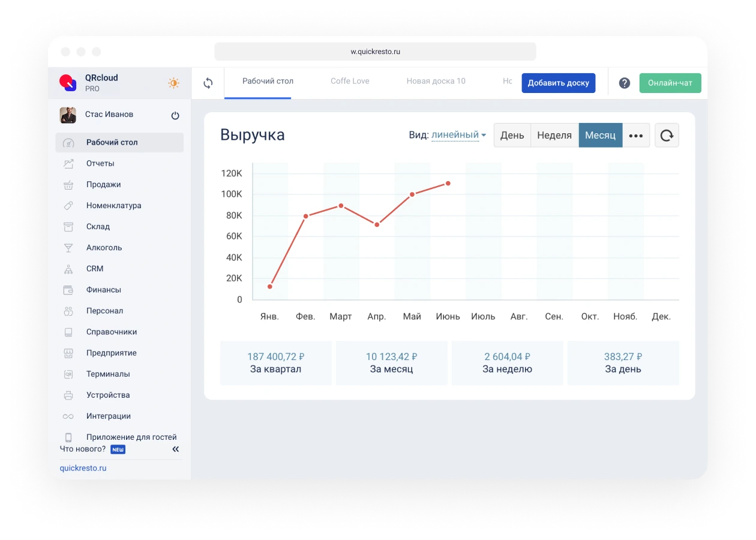
Task: Open the help question mark icon
Action: [624, 83]
